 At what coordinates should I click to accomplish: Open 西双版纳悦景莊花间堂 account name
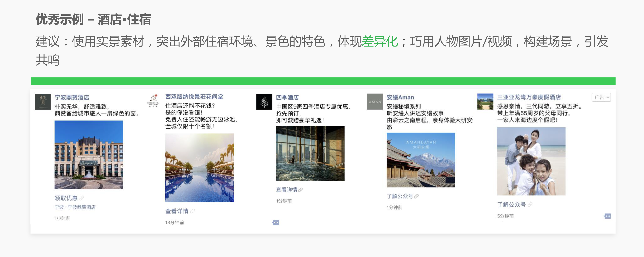[194, 97]
